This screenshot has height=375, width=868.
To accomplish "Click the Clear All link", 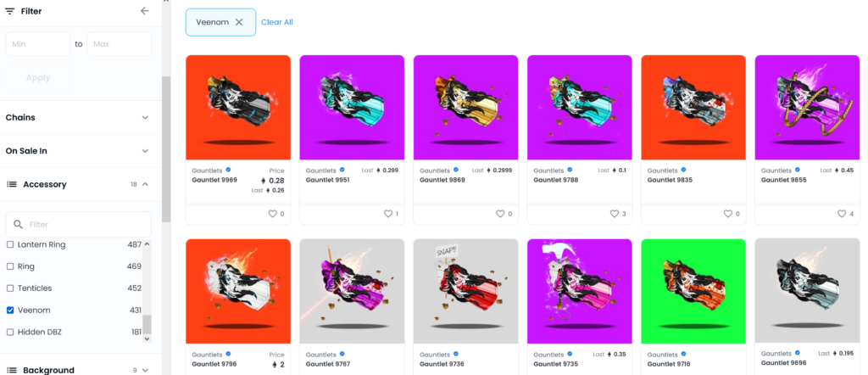I will coord(277,22).
